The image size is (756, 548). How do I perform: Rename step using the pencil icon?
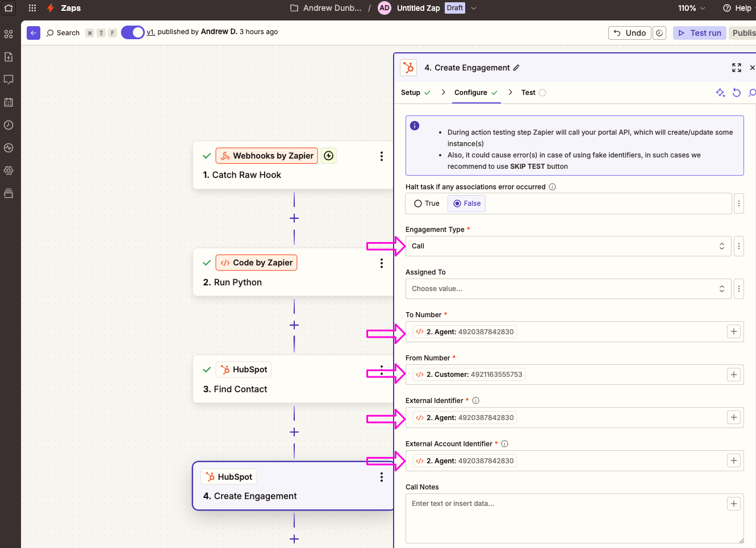(516, 68)
